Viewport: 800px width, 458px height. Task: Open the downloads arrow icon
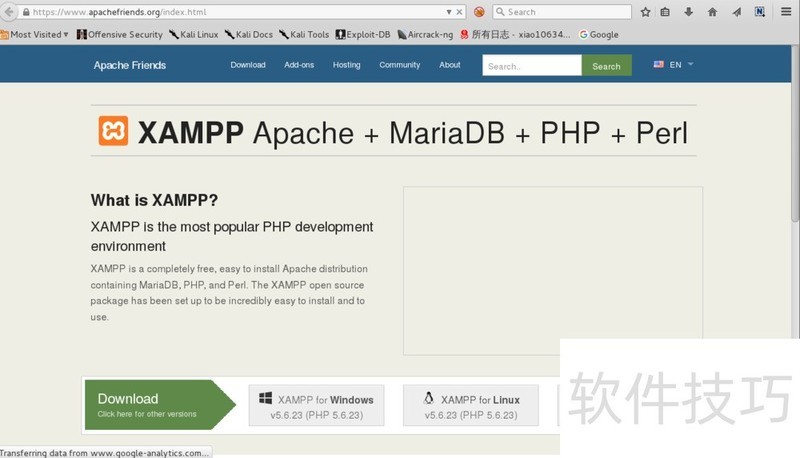(x=688, y=12)
